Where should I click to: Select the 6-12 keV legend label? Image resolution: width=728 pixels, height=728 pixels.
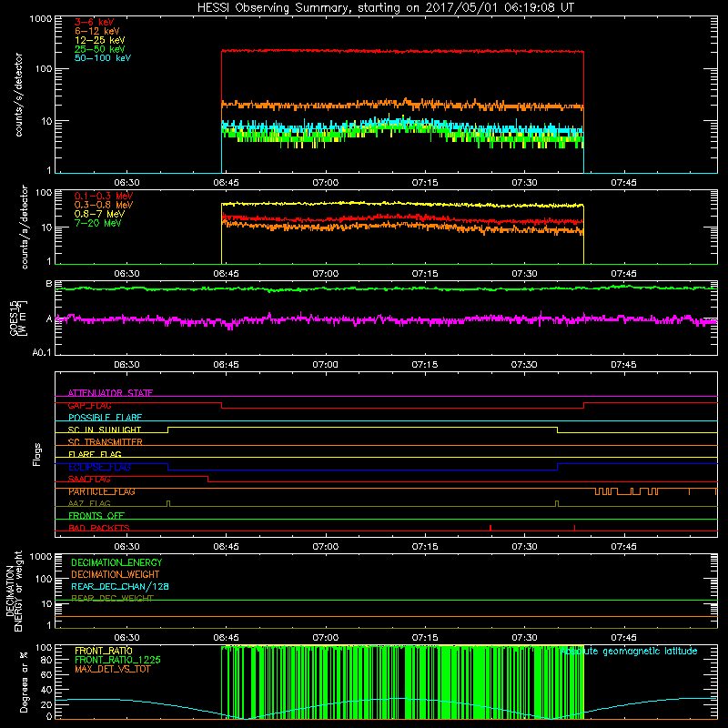(97, 31)
